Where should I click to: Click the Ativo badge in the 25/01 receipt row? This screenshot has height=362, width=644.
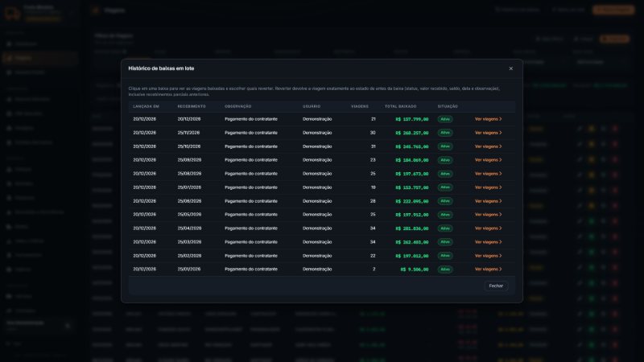tap(445, 269)
